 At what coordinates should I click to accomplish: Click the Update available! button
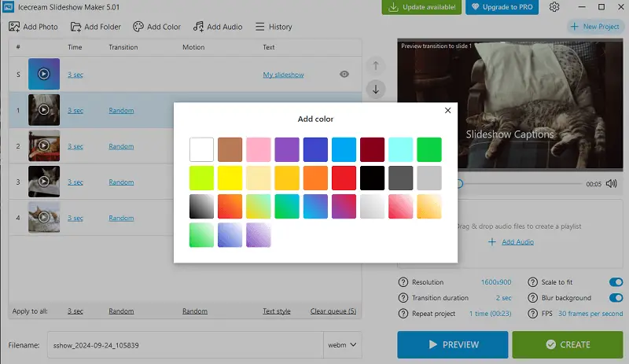[421, 7]
